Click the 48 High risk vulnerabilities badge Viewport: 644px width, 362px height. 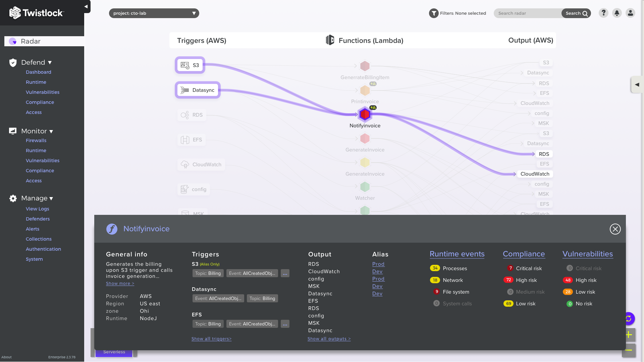[x=568, y=280]
